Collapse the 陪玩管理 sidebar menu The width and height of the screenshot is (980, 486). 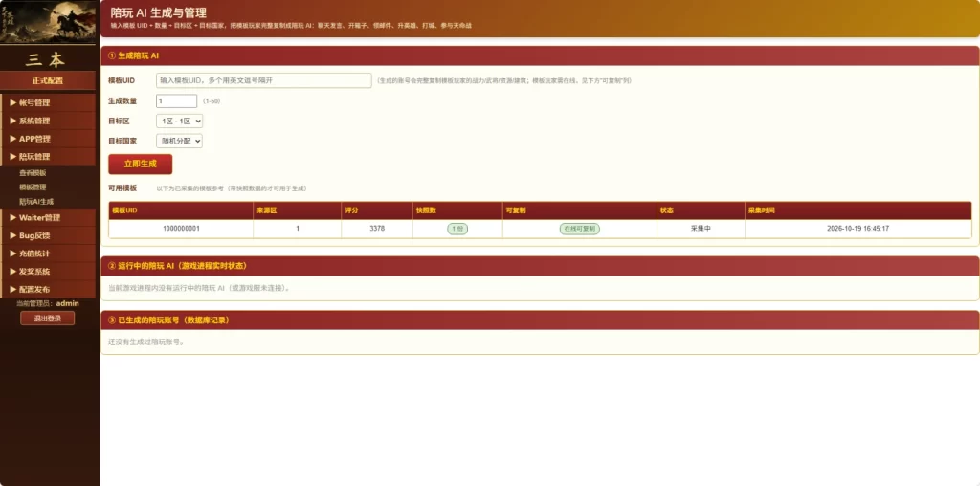(x=48, y=157)
